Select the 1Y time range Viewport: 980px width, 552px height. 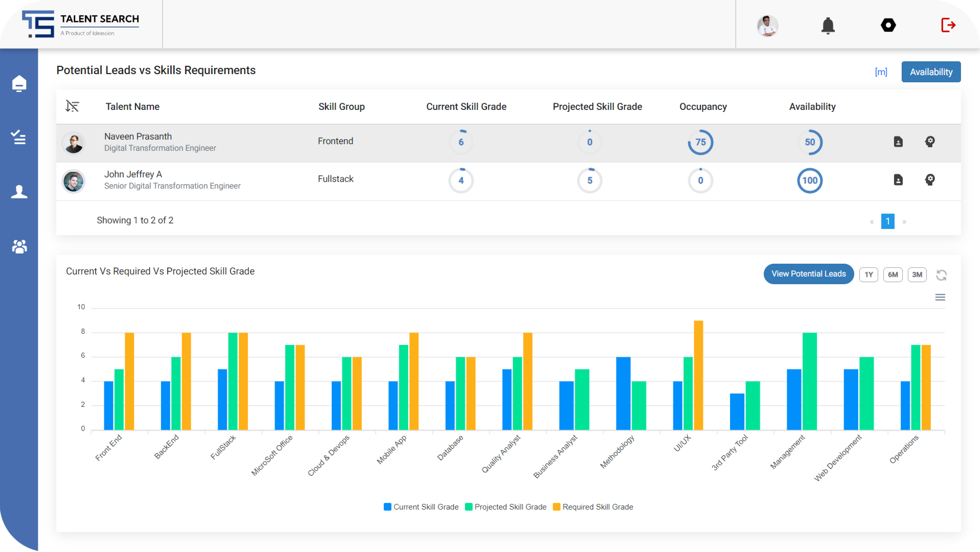(869, 275)
